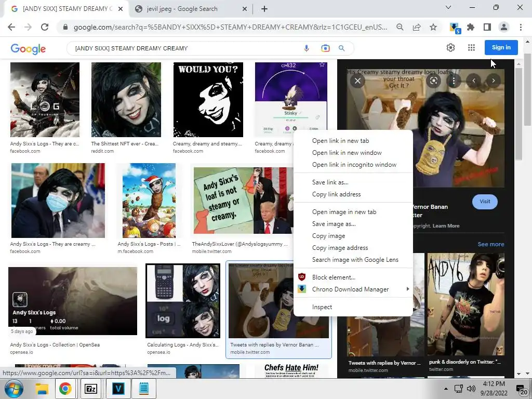Open the notepad app on the taskbar
Screen dimensions: 532x399
143,389
